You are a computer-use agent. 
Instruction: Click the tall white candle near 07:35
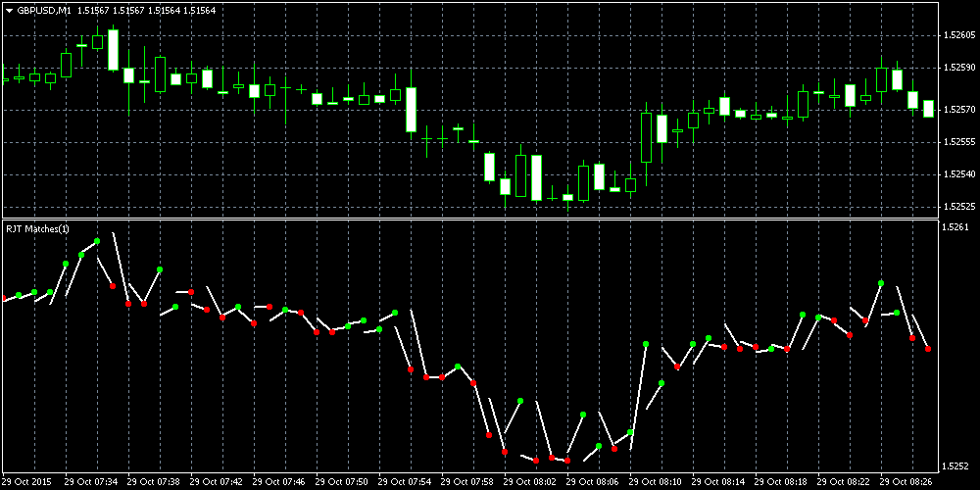coord(113,49)
